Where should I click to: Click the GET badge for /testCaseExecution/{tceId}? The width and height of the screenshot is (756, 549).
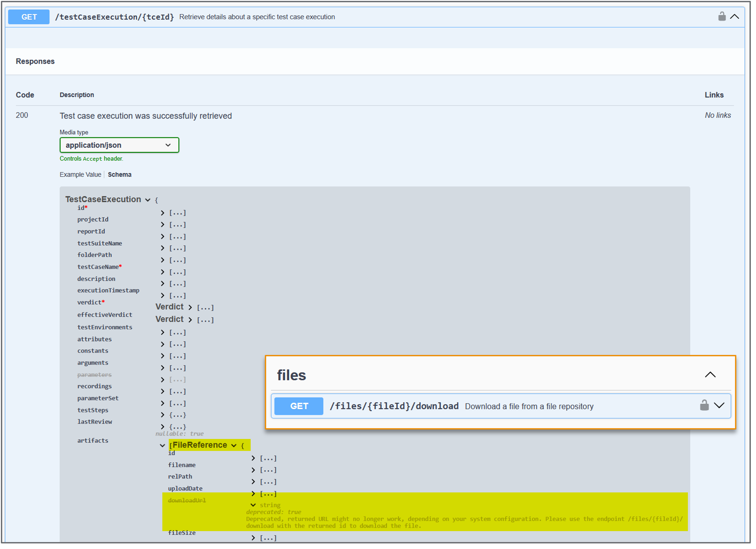28,17
